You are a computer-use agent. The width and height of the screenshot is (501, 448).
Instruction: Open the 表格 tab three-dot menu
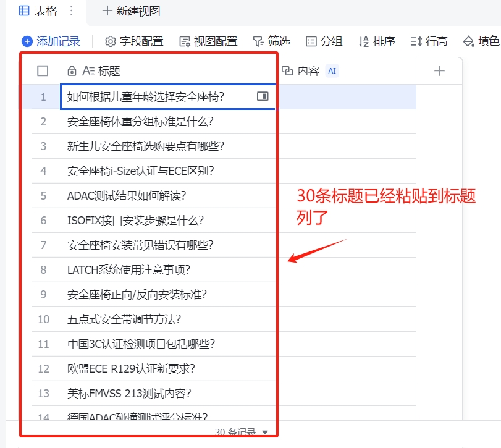pyautogui.click(x=71, y=11)
